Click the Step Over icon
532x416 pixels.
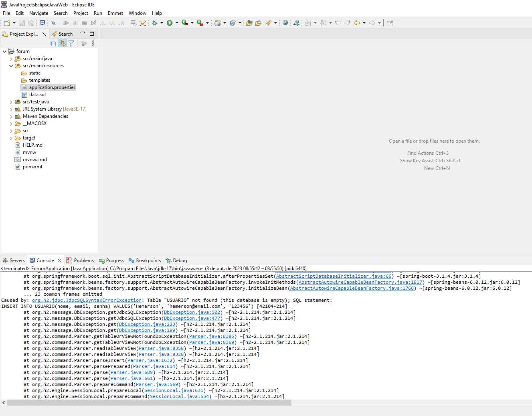112,23
